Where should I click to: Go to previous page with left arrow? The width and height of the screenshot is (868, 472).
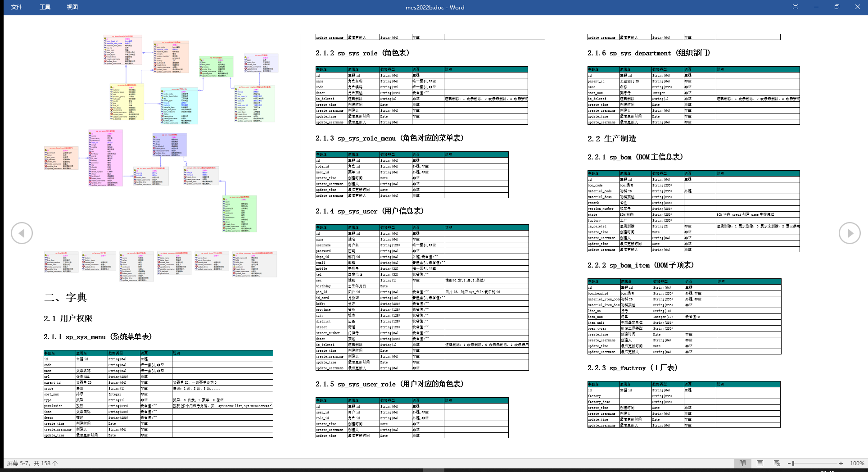click(x=22, y=233)
